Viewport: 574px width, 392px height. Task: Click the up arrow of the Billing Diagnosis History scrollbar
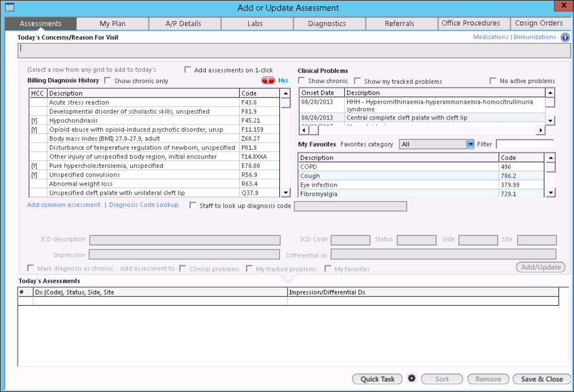coord(285,93)
